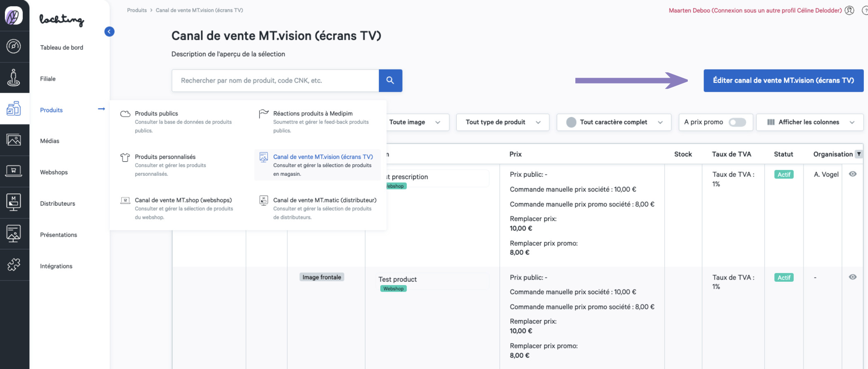
Task: Click the laptop icon beside Canal de vente MT.shop
Action: (125, 200)
